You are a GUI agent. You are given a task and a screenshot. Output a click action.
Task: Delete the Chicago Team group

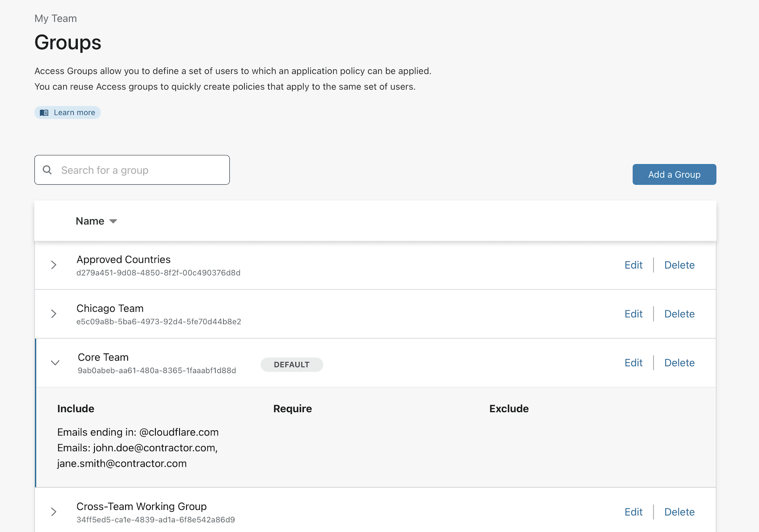679,314
